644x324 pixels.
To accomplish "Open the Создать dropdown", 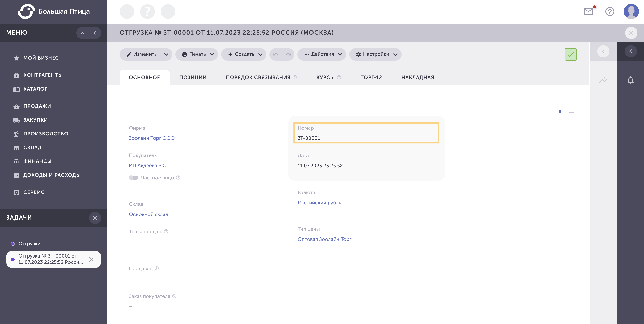I will (x=244, y=54).
